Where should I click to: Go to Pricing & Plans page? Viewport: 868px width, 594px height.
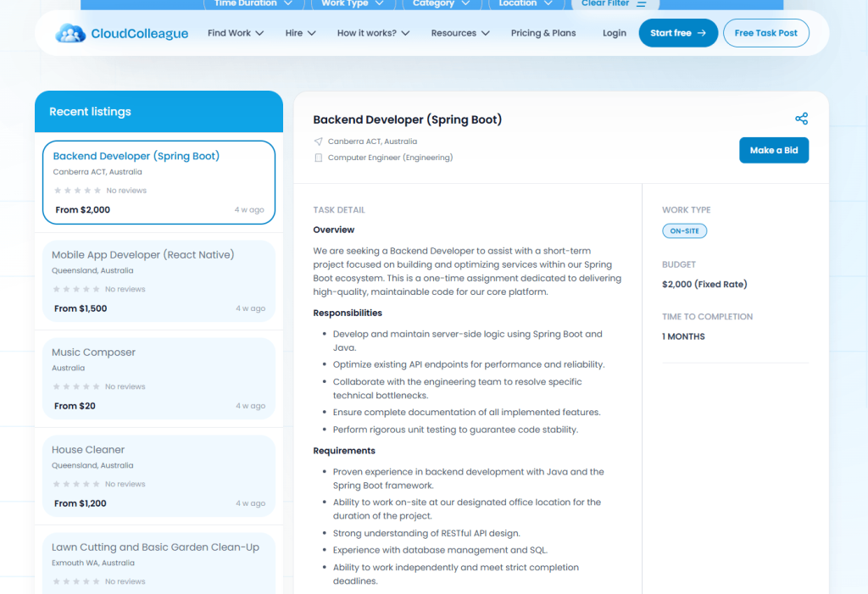543,33
